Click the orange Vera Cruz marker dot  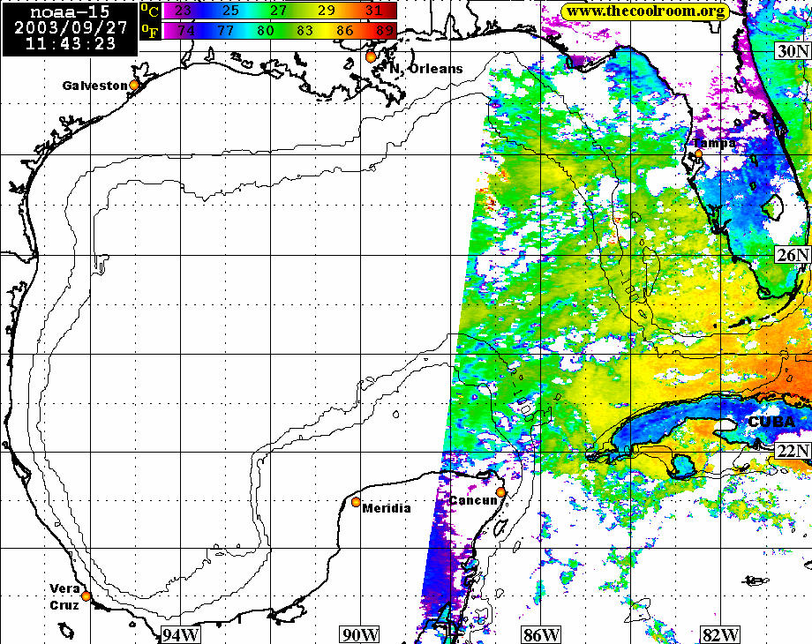[86, 595]
